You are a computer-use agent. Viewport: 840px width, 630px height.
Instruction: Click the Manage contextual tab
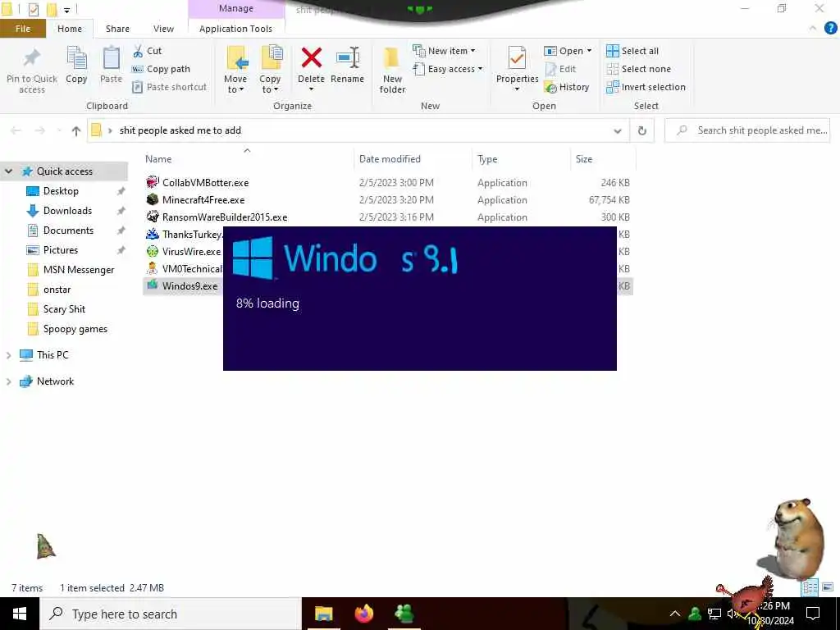click(236, 8)
